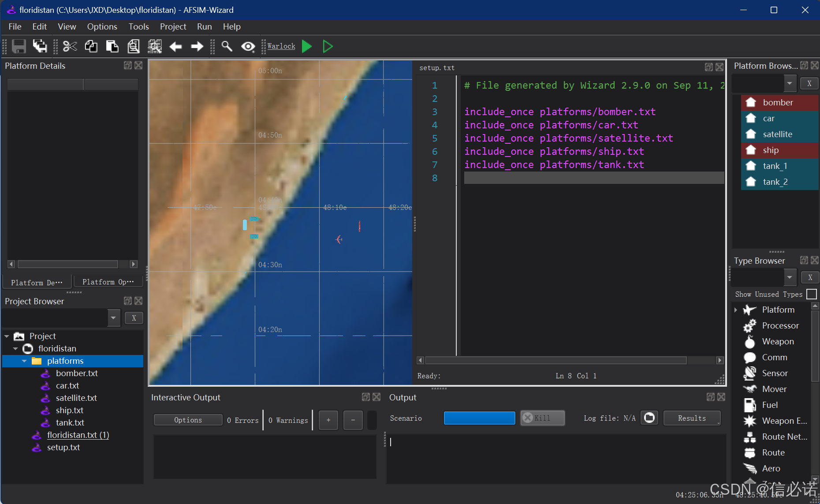Click the Scenario blue progress bar
Screen dimensions: 820x504
click(479, 418)
